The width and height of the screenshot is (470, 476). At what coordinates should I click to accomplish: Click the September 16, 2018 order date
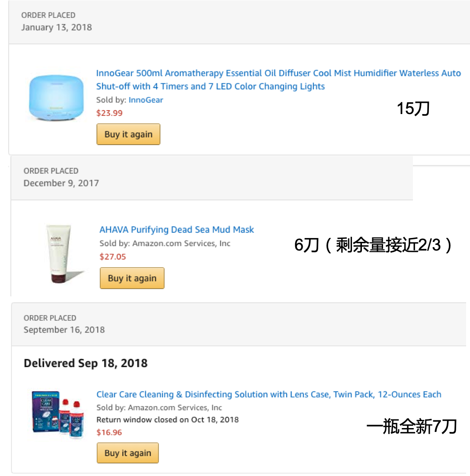64,330
